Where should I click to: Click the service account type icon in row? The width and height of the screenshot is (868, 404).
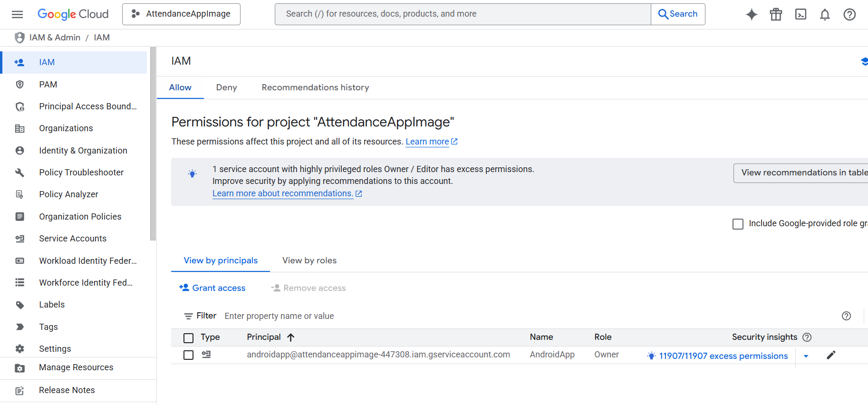[206, 355]
